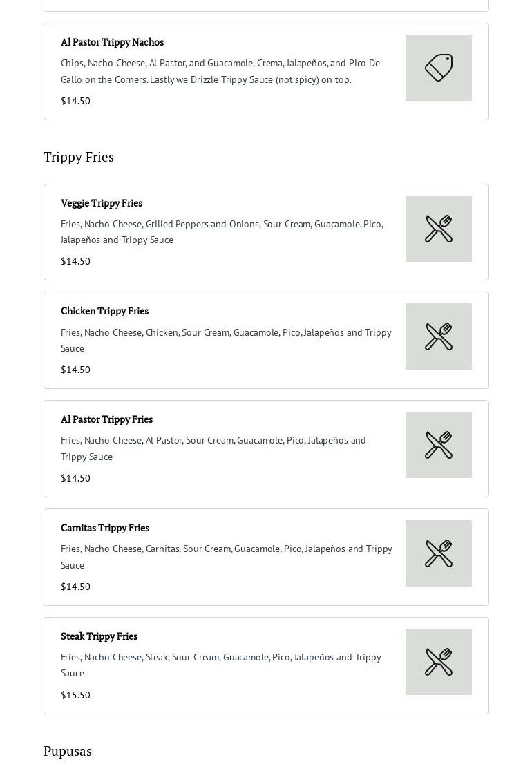
Task: Open the Al Pastor Trippy Nachos title
Action: [112, 42]
